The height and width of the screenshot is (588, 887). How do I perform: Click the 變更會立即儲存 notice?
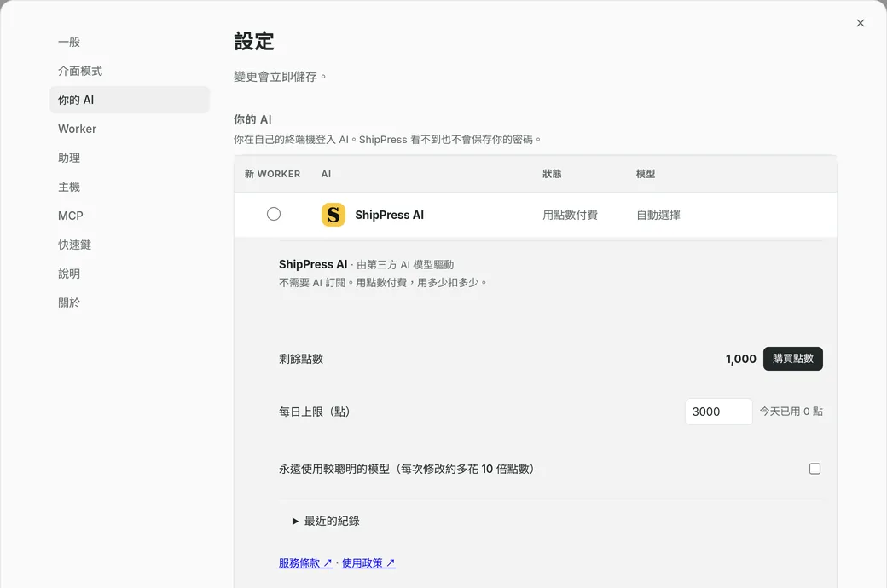tap(280, 77)
